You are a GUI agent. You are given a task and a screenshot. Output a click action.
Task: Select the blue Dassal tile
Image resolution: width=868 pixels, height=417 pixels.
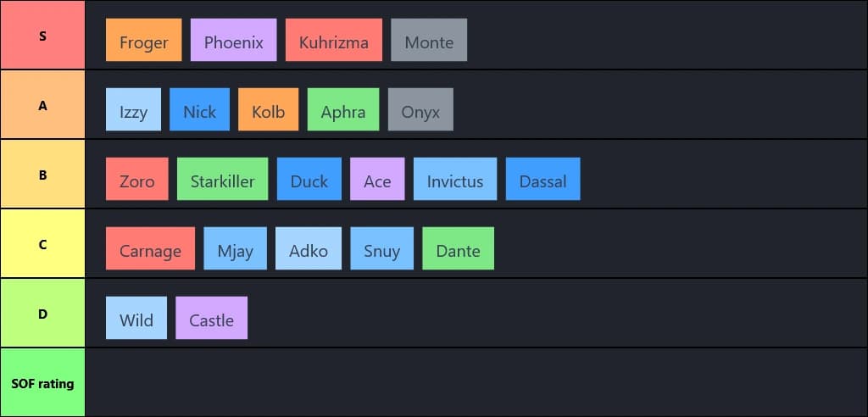pos(542,180)
